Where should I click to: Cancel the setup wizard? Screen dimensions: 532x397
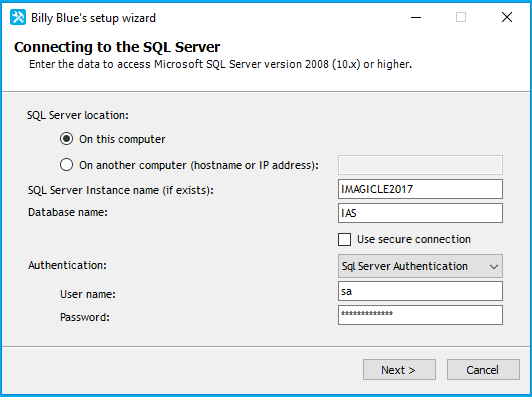[x=483, y=370]
